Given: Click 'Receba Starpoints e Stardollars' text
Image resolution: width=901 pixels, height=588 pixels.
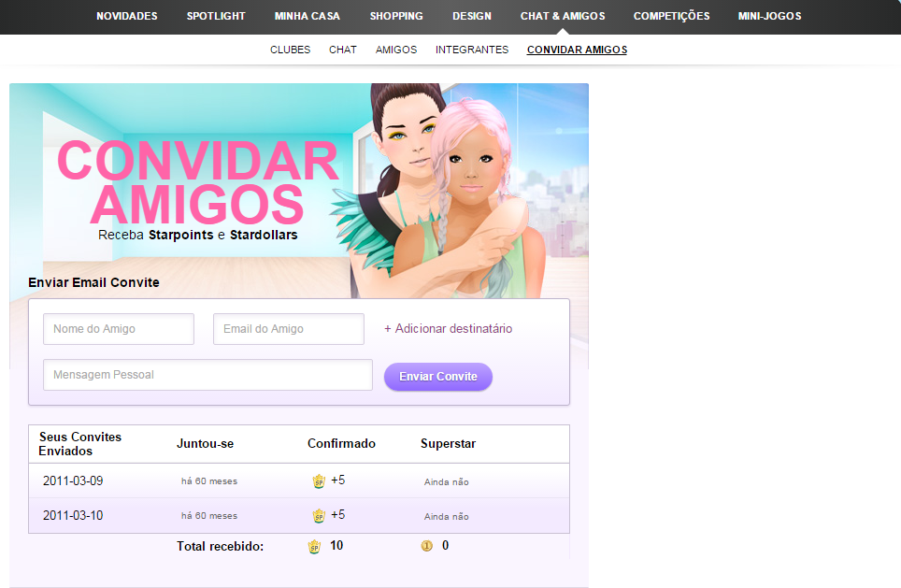Looking at the screenshot, I should click(x=197, y=235).
